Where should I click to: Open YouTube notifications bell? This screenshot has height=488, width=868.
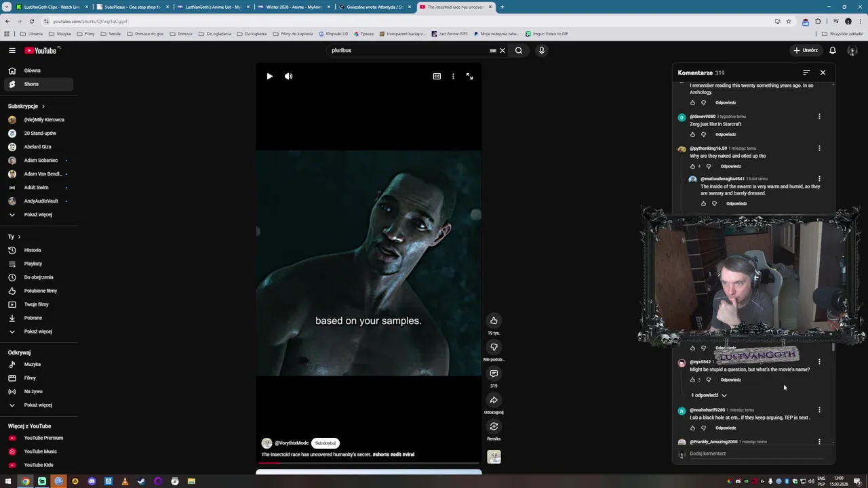click(x=833, y=50)
